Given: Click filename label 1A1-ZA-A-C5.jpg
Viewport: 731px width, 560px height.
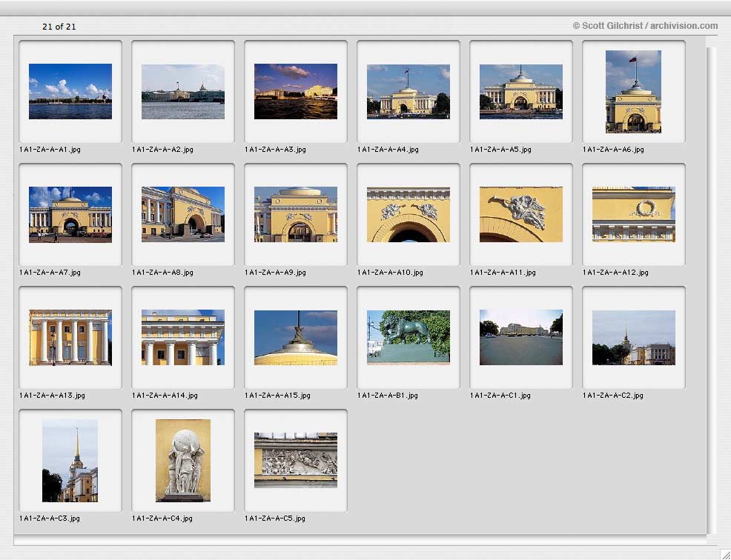Looking at the screenshot, I should (x=275, y=519).
